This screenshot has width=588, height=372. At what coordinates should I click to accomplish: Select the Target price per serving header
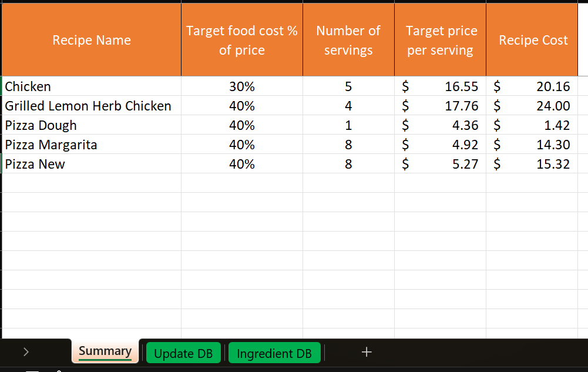point(441,40)
